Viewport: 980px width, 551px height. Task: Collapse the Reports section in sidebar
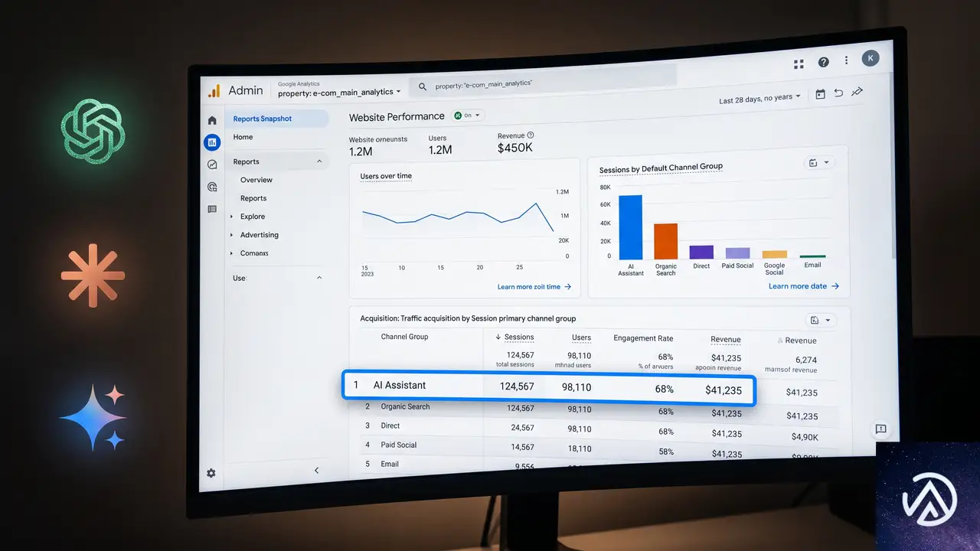[319, 161]
